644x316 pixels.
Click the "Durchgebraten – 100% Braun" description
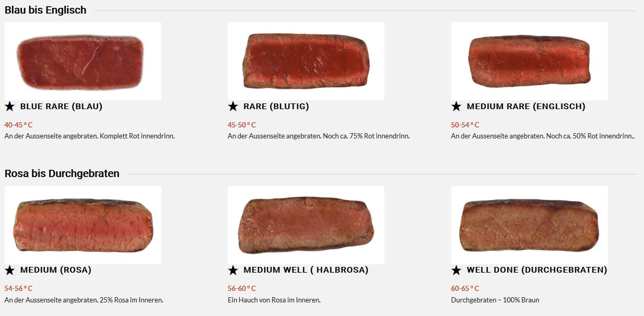495,300
